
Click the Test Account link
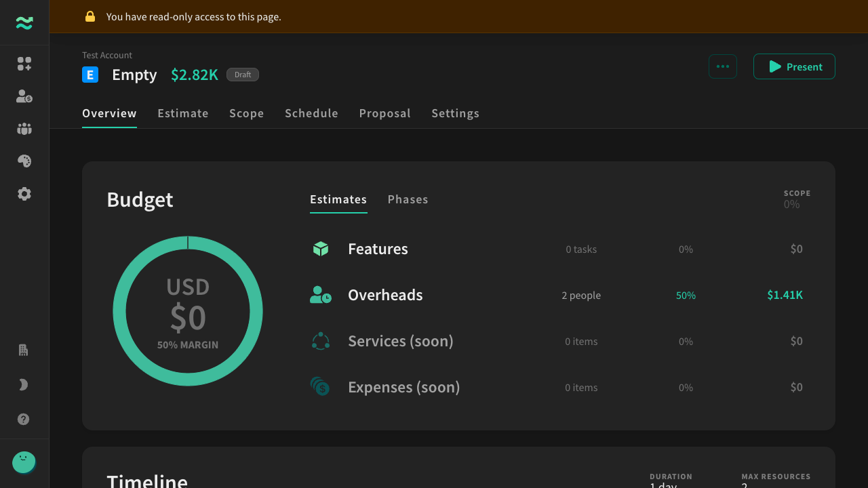pyautogui.click(x=107, y=55)
